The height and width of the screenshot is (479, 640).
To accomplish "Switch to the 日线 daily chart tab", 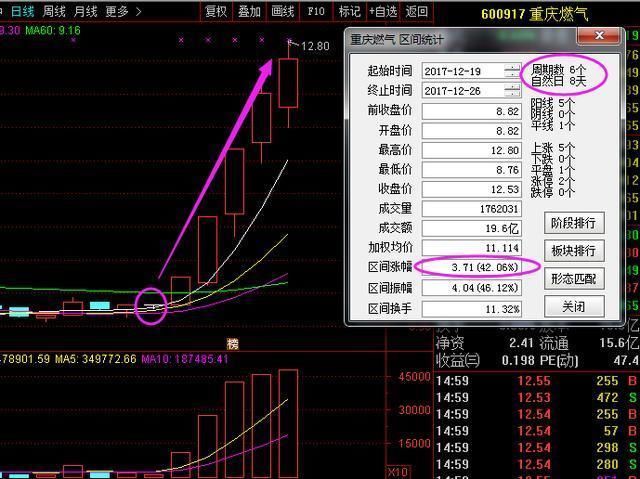I will click(22, 11).
